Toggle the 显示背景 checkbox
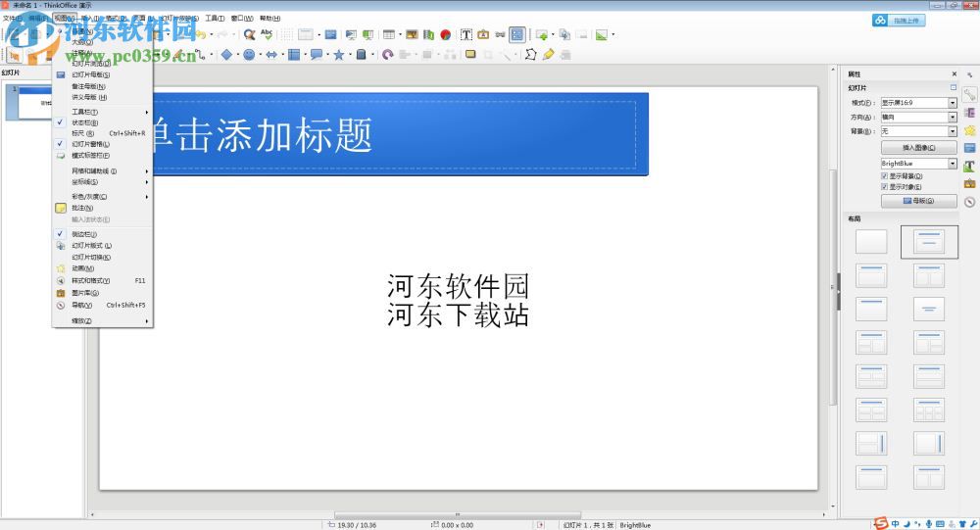 884,176
